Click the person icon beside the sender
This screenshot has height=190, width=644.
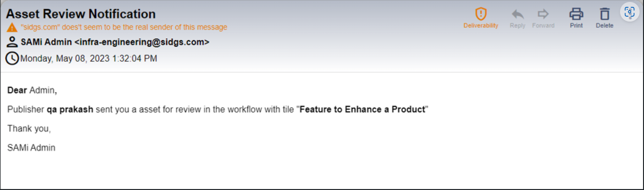pos(13,42)
